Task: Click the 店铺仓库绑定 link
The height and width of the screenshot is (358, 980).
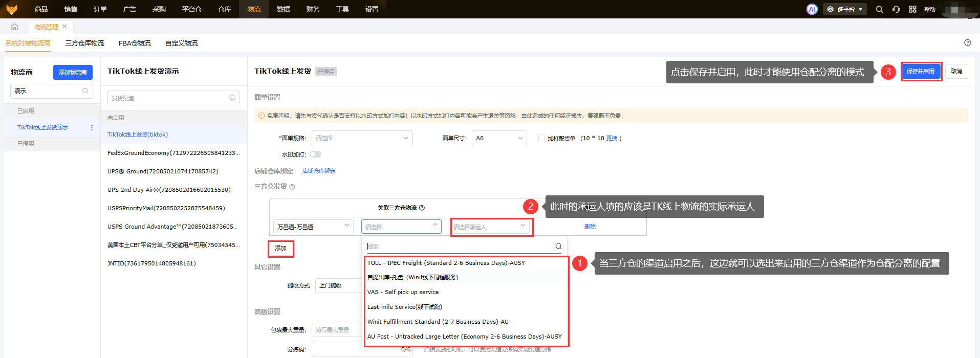Action: click(319, 171)
